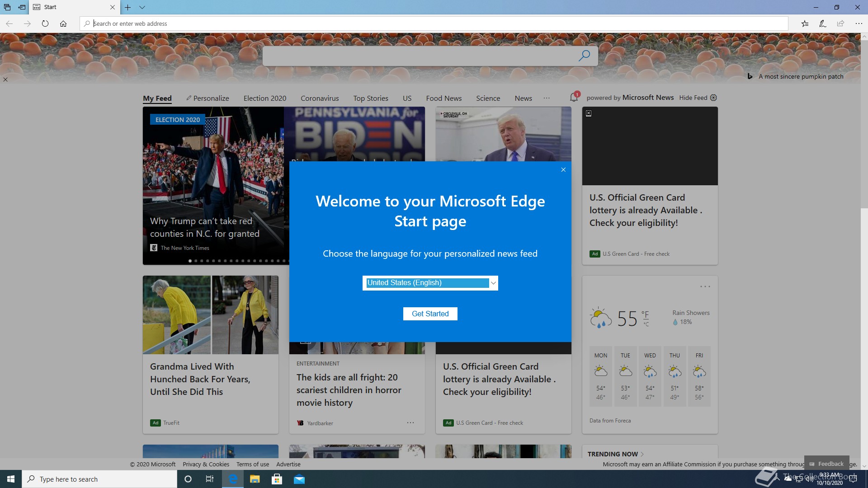The image size is (868, 488).
Task: Open Favorites hub star icon
Action: (x=805, y=23)
